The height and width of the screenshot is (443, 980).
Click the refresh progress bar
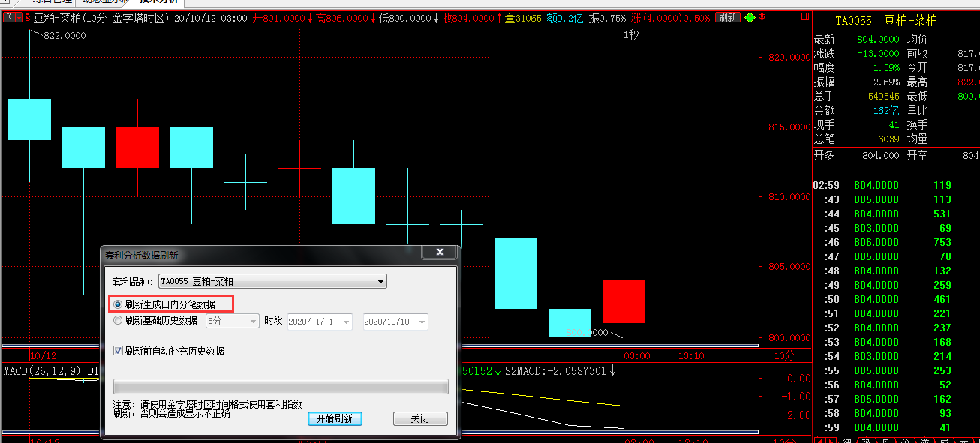click(x=281, y=386)
